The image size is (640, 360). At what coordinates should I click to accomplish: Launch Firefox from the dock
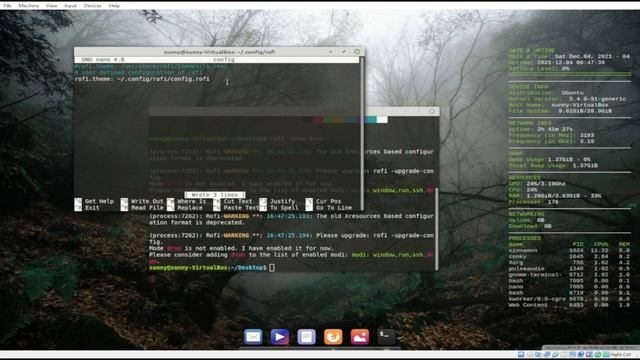coord(333,337)
